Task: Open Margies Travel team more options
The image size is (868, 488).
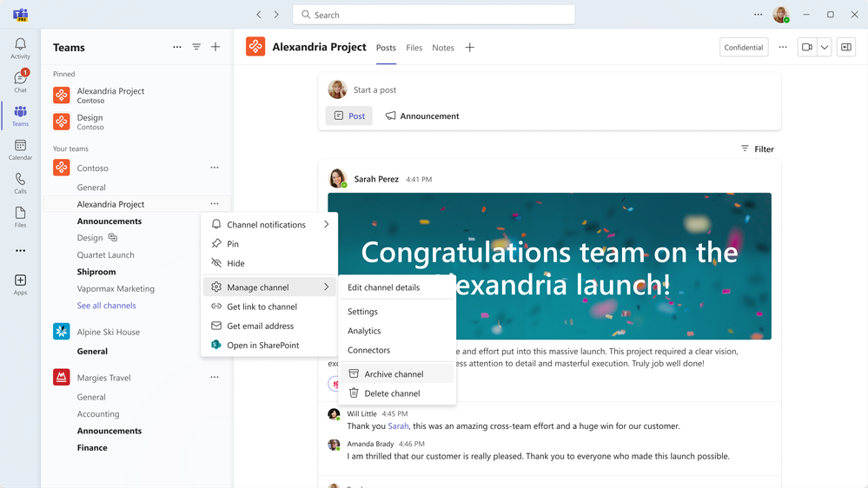Action: click(x=215, y=378)
